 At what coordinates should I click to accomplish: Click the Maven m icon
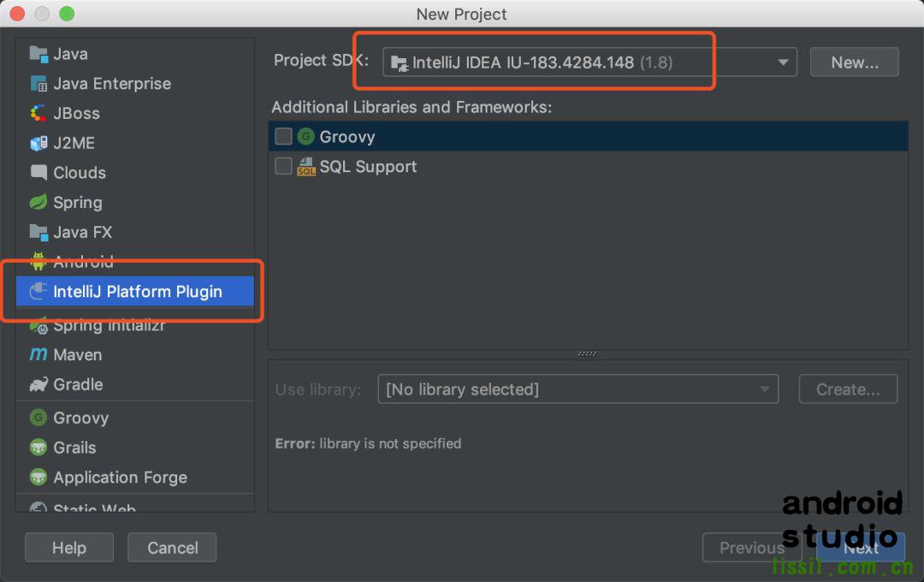click(x=38, y=353)
